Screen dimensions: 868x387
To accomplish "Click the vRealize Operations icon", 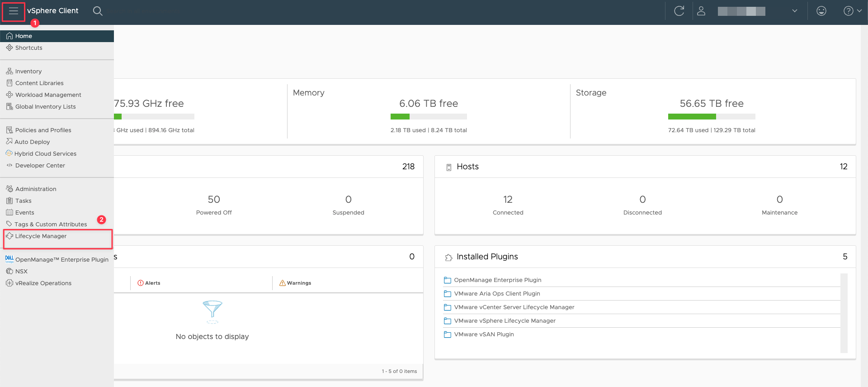I will (9, 283).
